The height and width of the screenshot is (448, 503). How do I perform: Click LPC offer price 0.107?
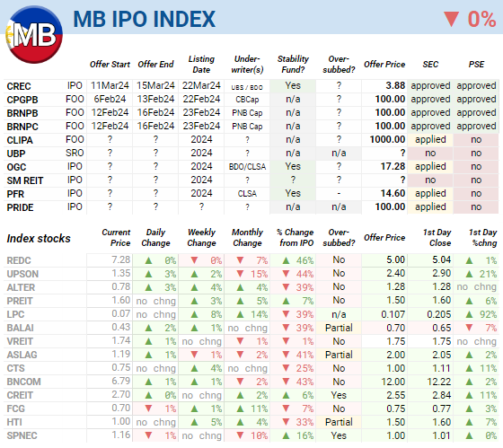(393, 314)
